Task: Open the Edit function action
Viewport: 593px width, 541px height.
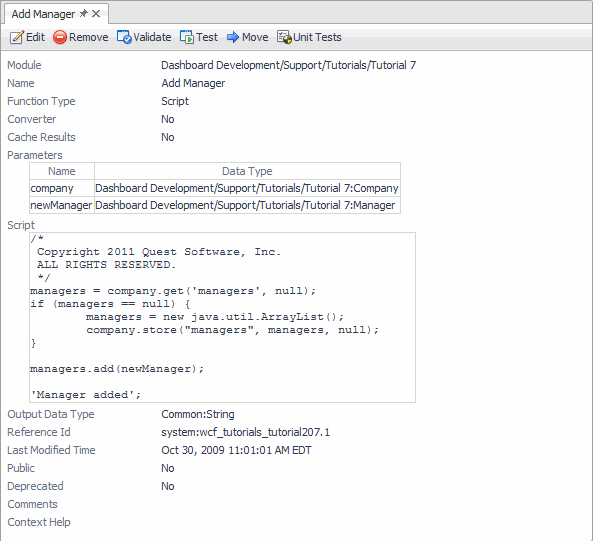Action: (x=35, y=37)
